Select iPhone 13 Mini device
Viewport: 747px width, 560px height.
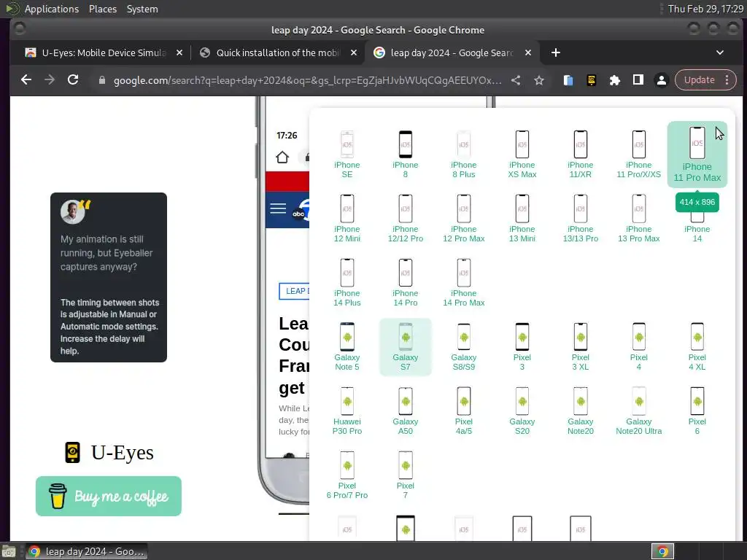click(x=522, y=219)
